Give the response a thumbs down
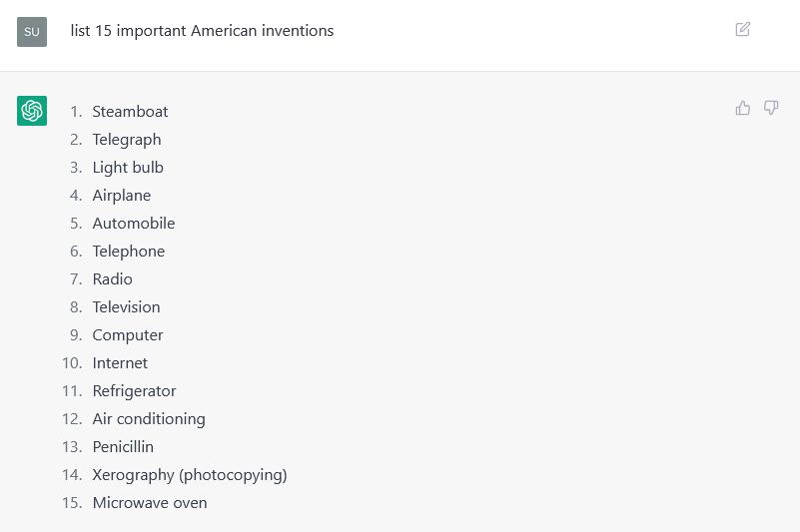 (x=770, y=108)
